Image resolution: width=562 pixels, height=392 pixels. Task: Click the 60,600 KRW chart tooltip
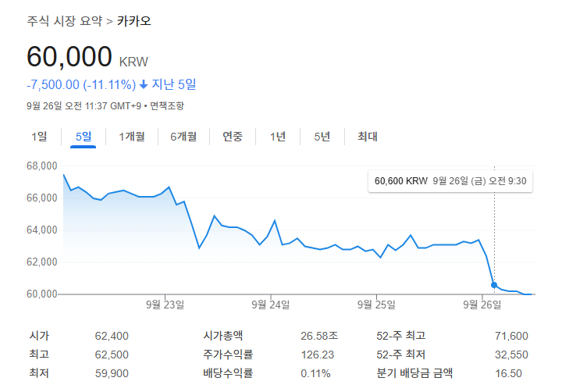coord(450,180)
